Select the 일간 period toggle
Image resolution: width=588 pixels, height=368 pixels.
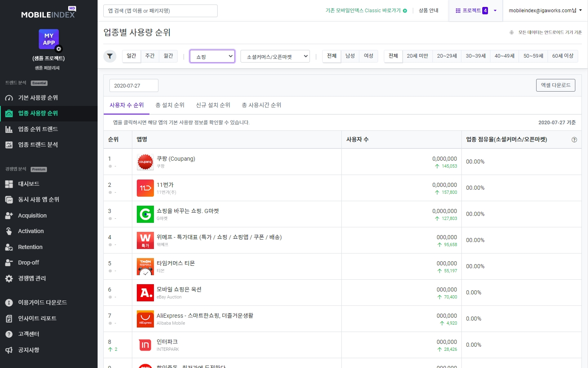pos(131,56)
